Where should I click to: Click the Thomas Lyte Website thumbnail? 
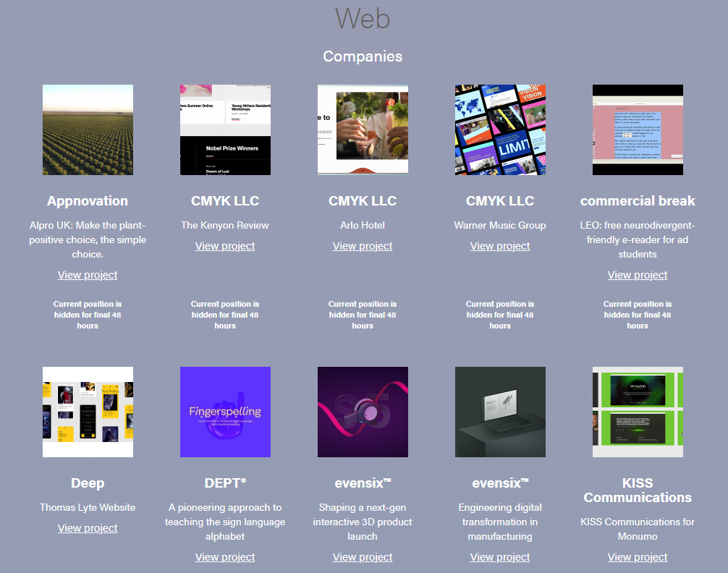[88, 412]
